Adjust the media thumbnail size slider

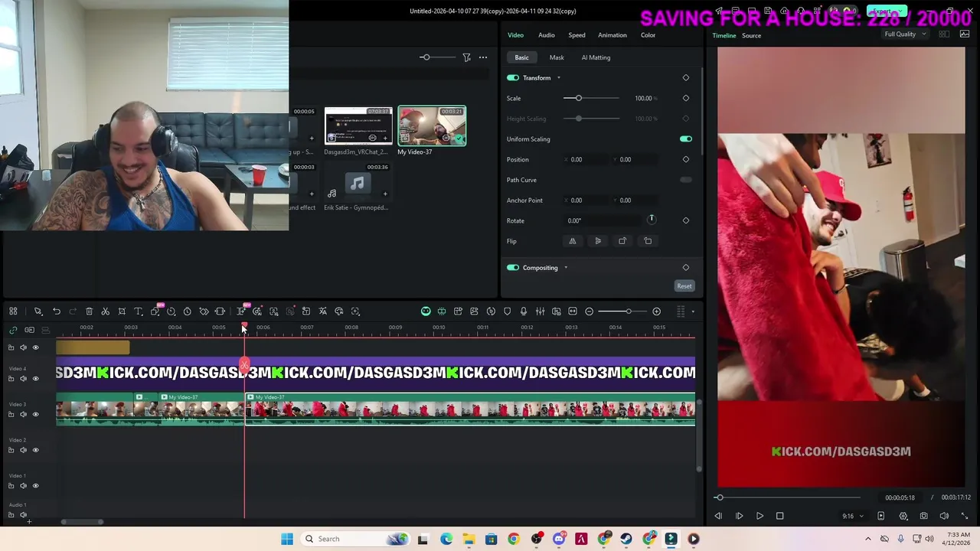point(425,57)
